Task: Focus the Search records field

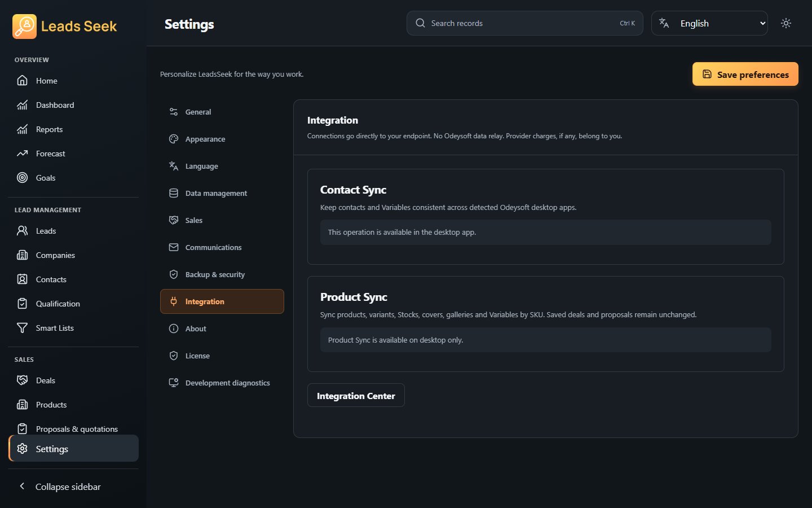Action: [524, 23]
